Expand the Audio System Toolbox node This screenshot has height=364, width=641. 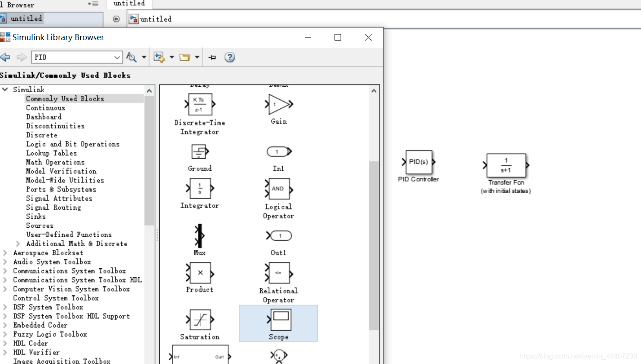[x=5, y=262]
